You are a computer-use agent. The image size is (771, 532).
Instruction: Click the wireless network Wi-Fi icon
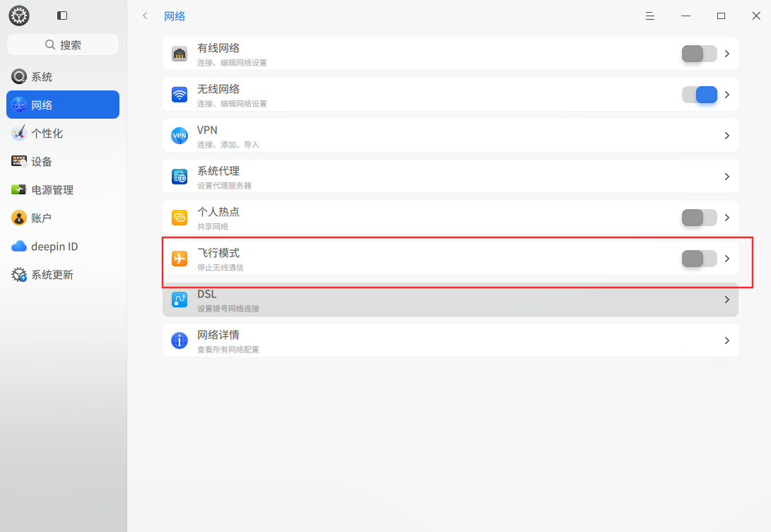click(x=179, y=95)
